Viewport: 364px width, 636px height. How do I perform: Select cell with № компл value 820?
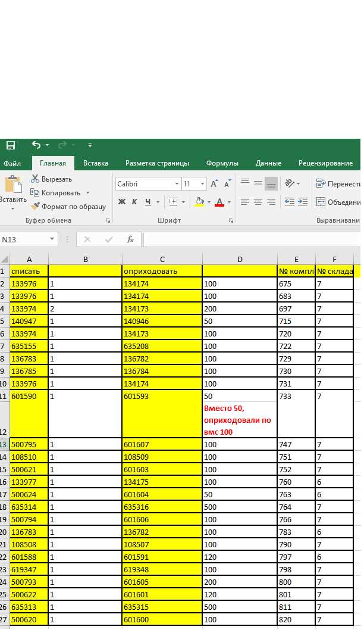[296, 619]
